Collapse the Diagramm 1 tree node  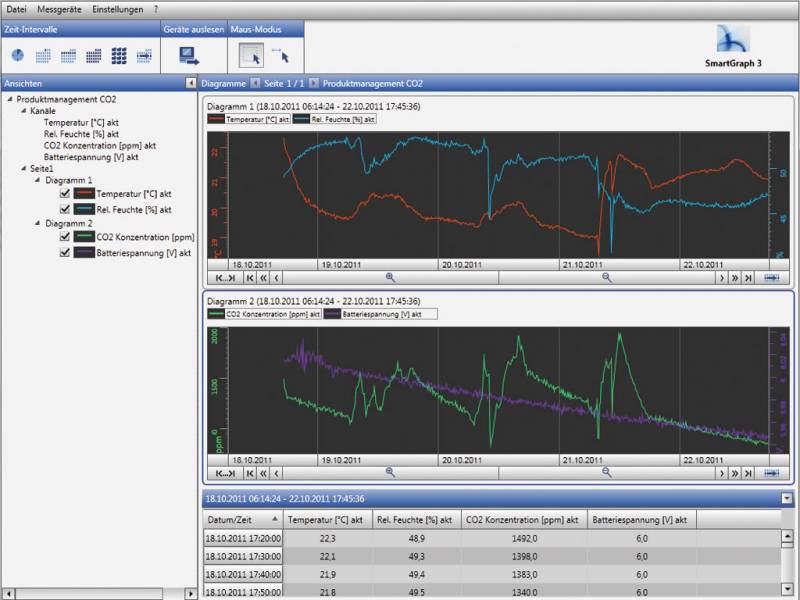point(38,180)
